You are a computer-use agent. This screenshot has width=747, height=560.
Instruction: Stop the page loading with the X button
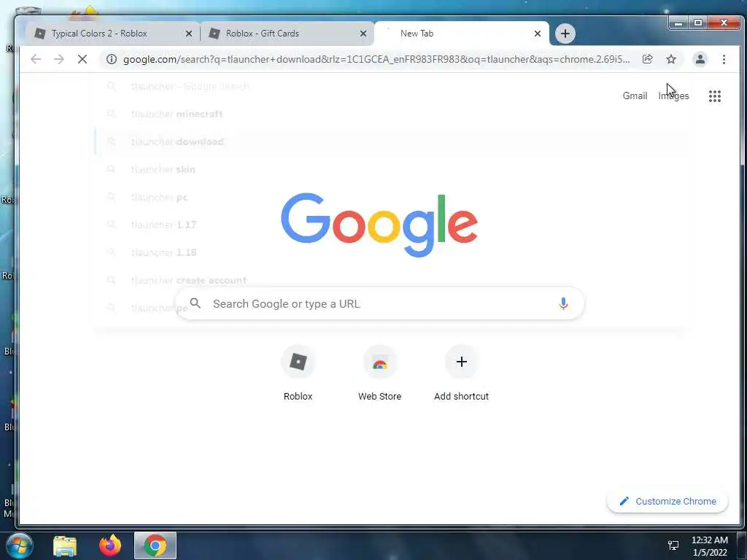coord(82,59)
